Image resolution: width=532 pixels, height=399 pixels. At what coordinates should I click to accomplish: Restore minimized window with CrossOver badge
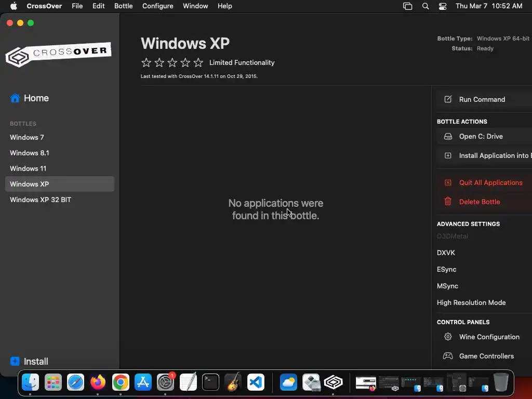coord(389,383)
